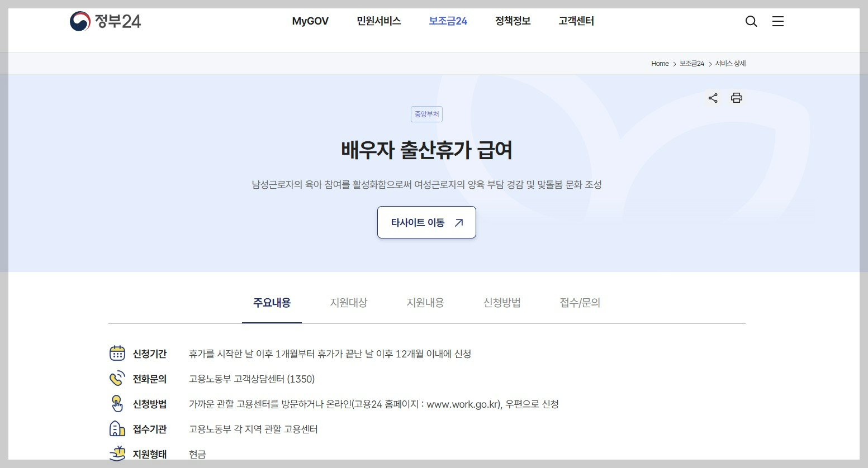This screenshot has height=468, width=868.
Task: Click the print icon
Action: click(737, 98)
